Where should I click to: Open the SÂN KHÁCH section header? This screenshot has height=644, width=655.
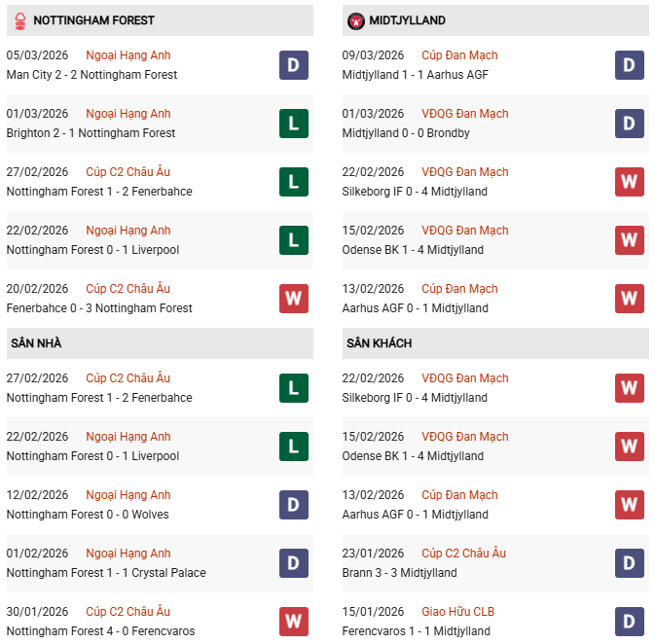[378, 343]
